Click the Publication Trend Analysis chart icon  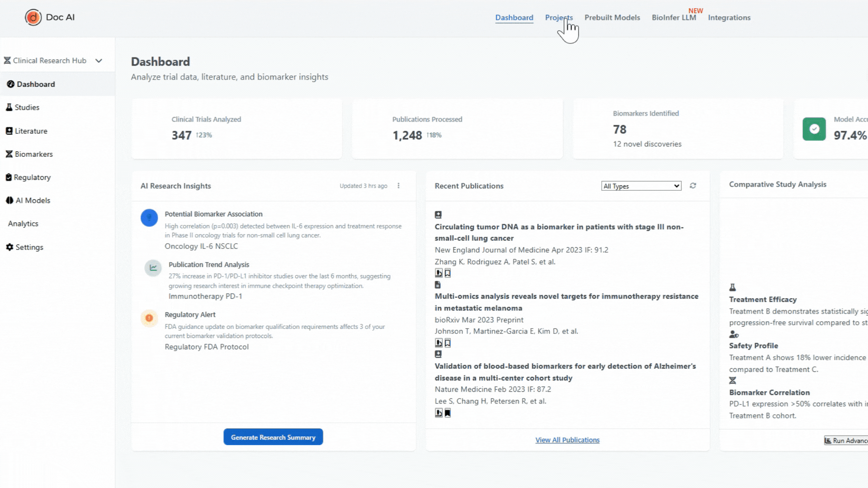pos(153,268)
